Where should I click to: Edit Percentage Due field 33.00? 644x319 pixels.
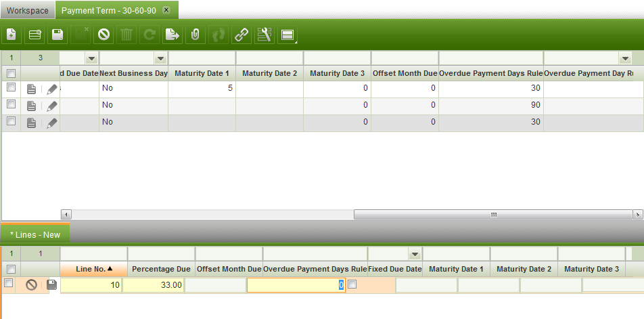tap(153, 285)
